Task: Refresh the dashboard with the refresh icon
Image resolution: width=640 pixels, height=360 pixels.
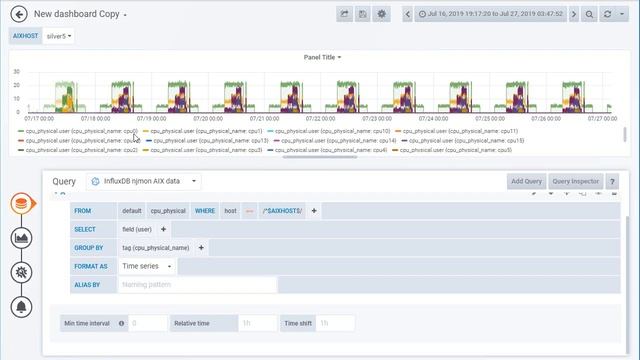Action: (x=608, y=14)
